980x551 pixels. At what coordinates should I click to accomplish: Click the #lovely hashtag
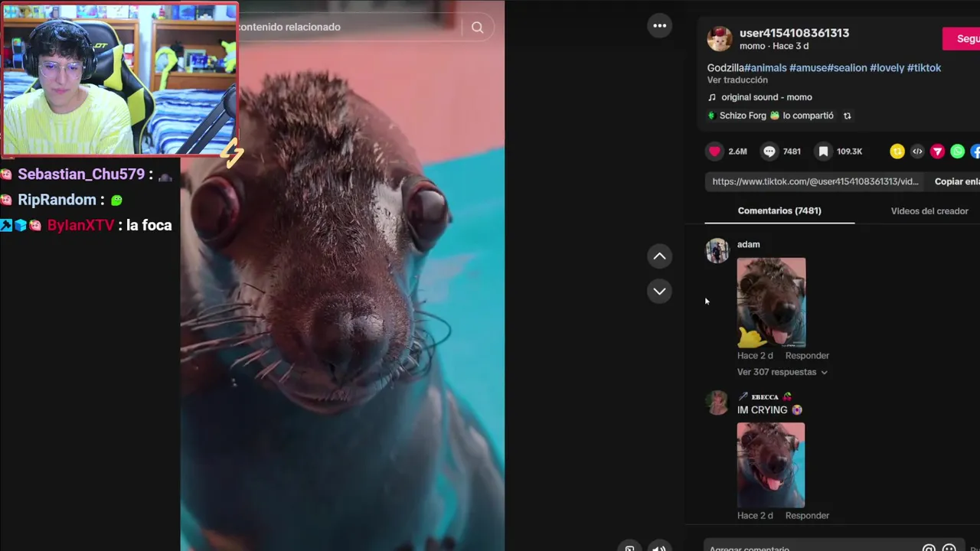tap(887, 68)
